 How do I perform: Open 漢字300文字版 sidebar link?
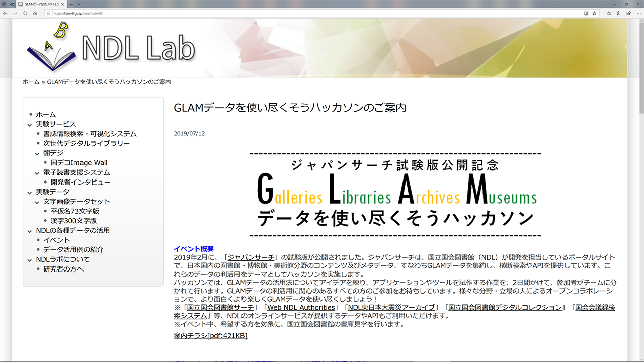(x=73, y=221)
